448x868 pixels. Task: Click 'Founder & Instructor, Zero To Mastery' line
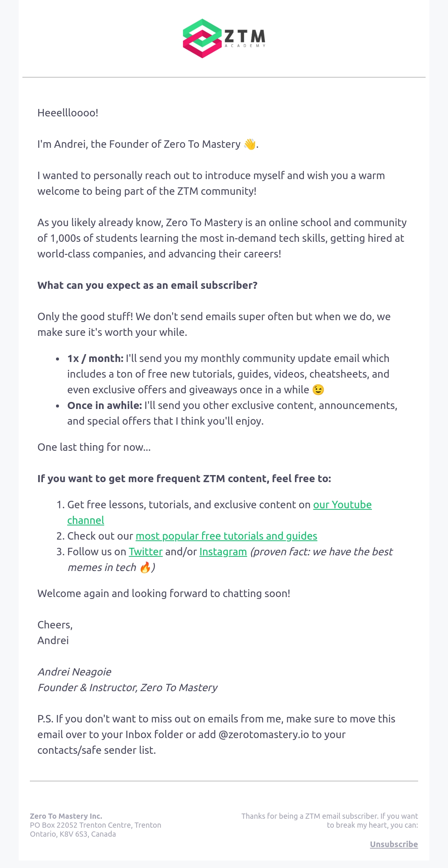[127, 687]
